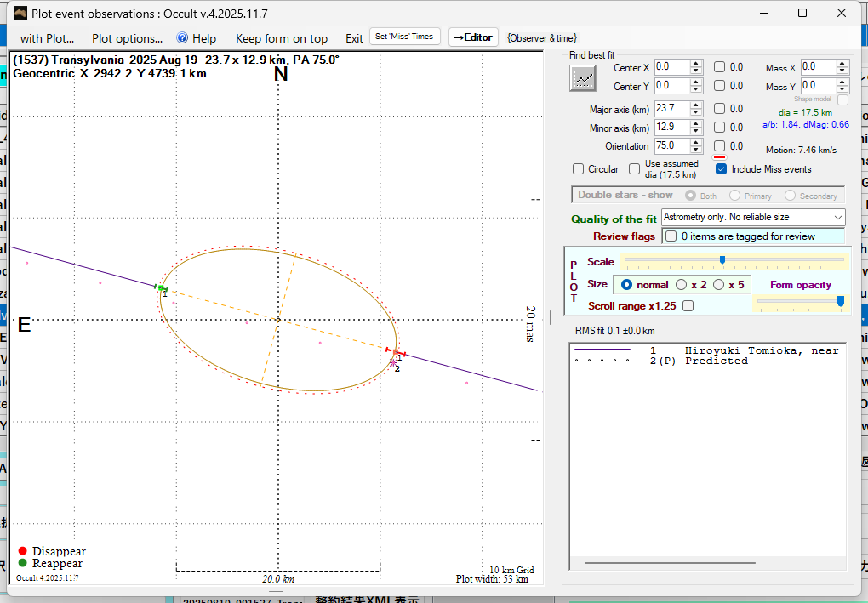Viewport: 868px width, 603px height.
Task: Click the Find best fit graph button
Action: pos(583,77)
